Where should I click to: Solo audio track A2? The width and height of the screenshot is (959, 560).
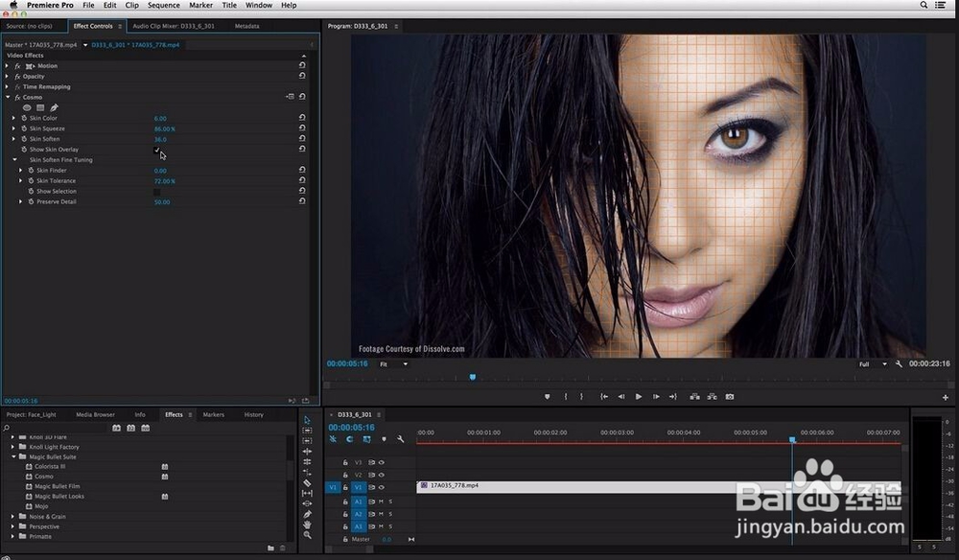390,514
